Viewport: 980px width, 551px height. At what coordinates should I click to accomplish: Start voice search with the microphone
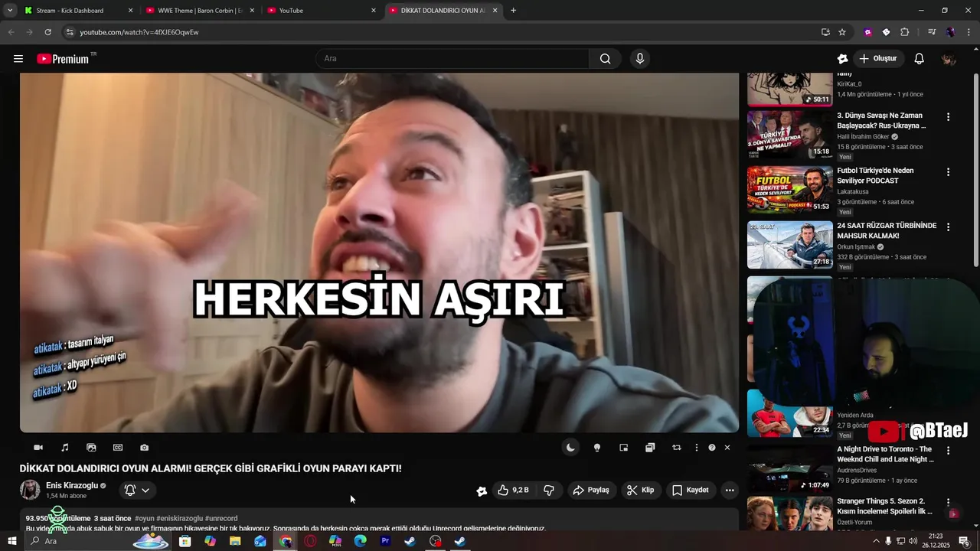point(640,59)
